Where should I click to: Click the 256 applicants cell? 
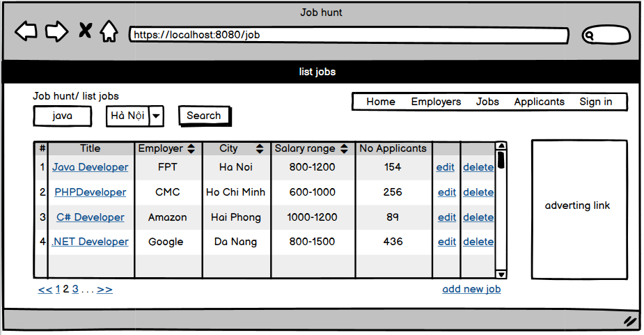pos(393,192)
